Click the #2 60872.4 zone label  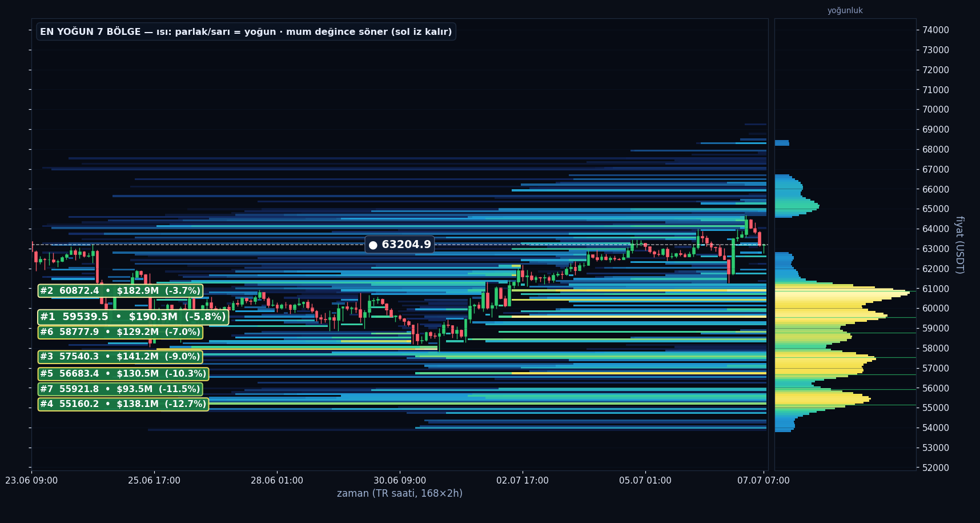point(121,291)
